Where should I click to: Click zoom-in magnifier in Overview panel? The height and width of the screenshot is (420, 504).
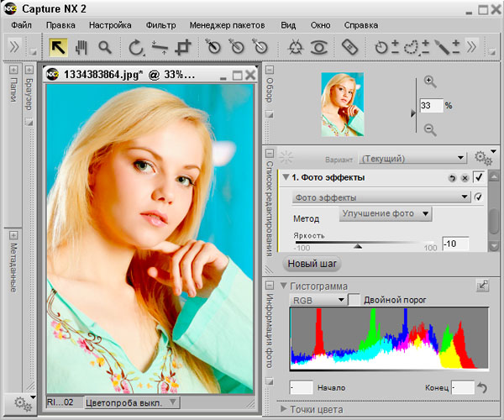(430, 82)
